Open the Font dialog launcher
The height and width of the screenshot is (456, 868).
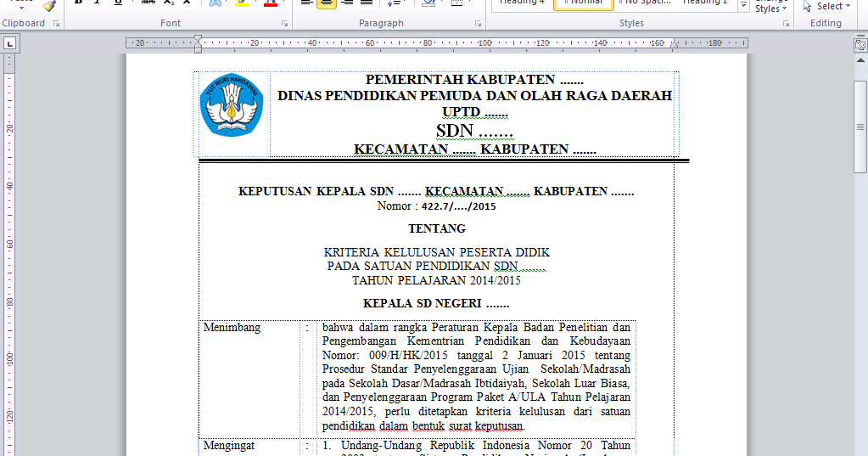pyautogui.click(x=284, y=23)
